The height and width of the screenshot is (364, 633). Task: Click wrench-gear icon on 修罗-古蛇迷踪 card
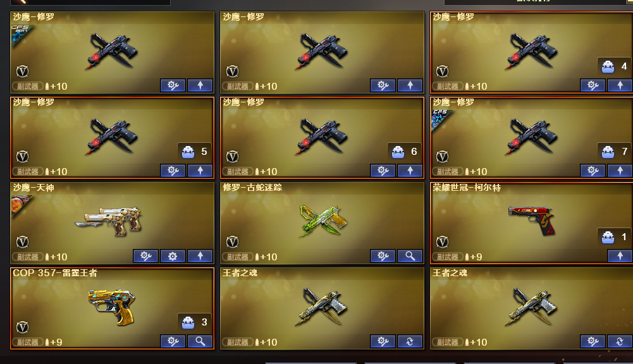coord(383,256)
